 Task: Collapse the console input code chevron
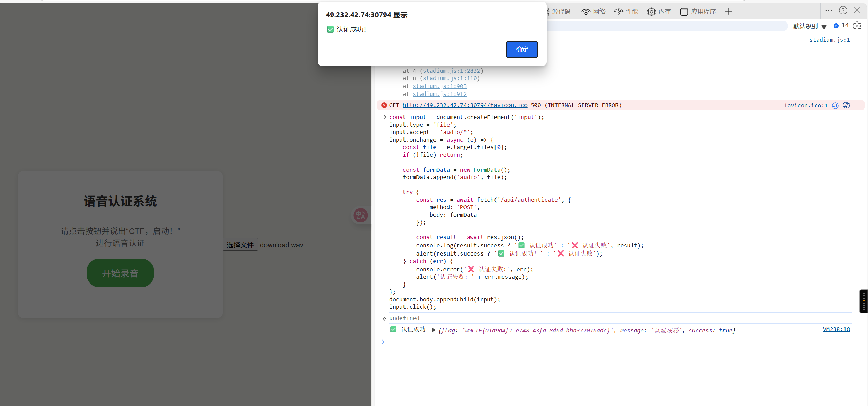pos(385,117)
